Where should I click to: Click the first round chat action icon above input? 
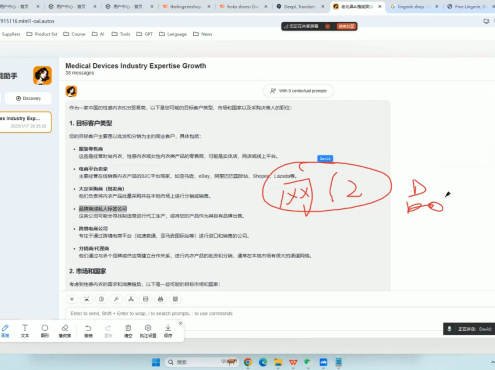pos(72,299)
